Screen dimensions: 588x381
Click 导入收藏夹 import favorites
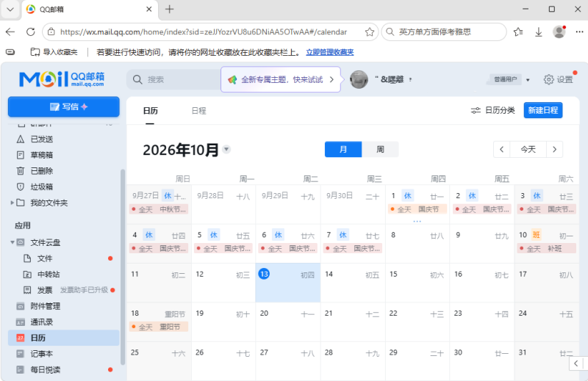[x=54, y=52]
